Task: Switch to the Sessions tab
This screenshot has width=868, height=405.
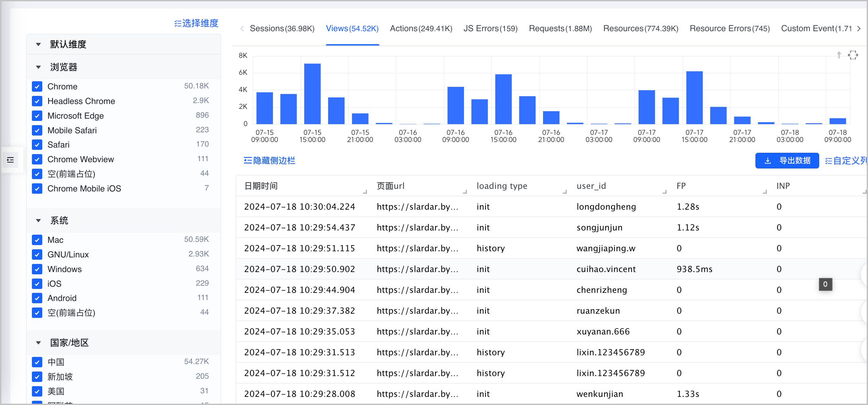Action: coord(282,29)
